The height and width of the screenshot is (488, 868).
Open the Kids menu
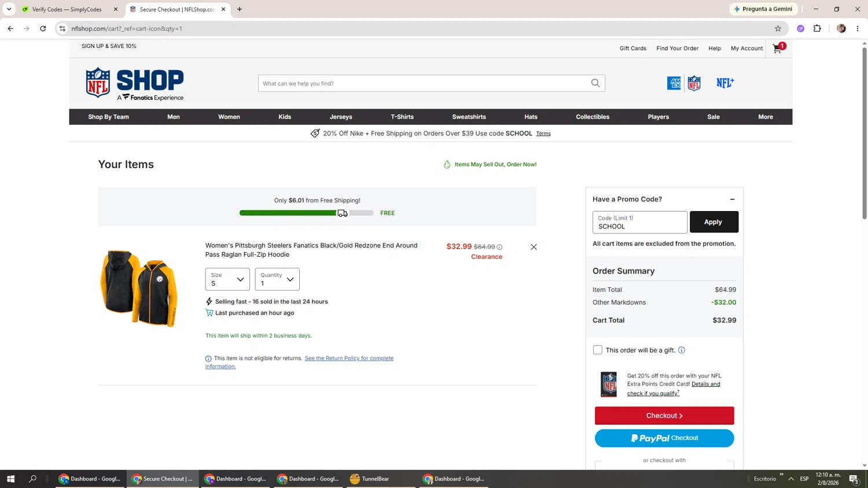(285, 117)
